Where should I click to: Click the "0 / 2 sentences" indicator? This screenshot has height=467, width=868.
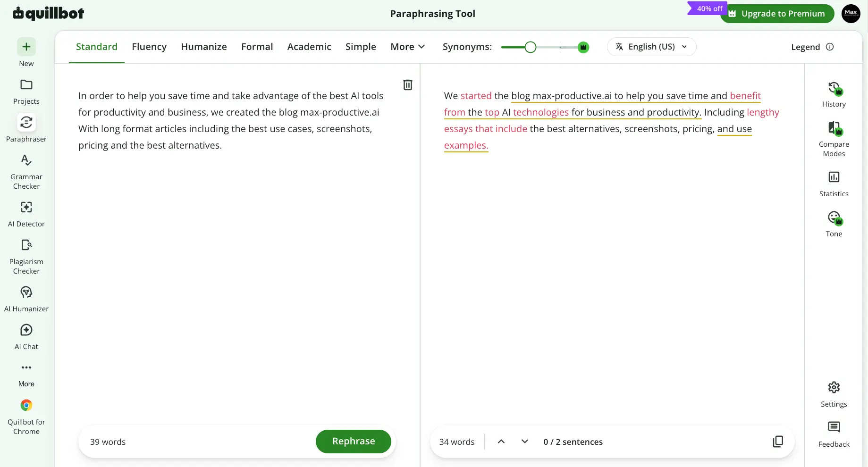tap(573, 442)
